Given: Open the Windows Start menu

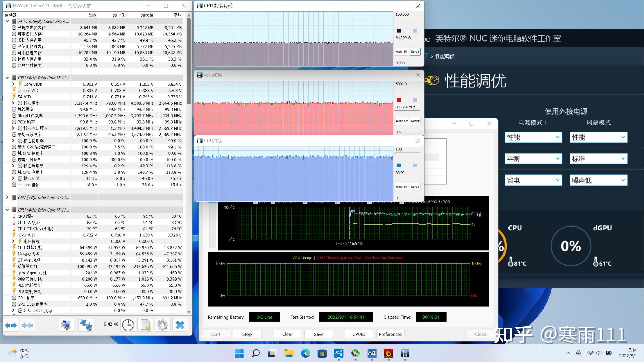Looking at the screenshot, I should point(239,354).
